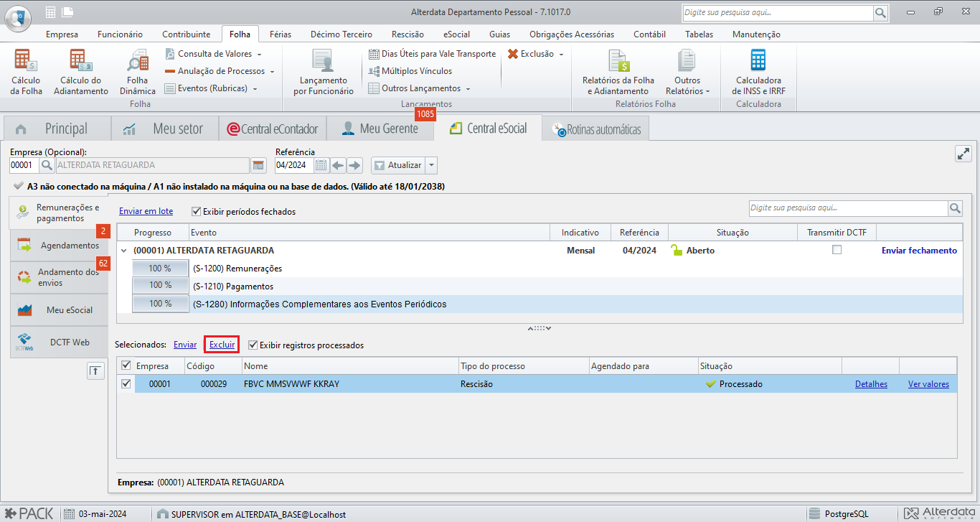Open Remunerações e pagamentos side panel
980x522 pixels.
point(58,213)
